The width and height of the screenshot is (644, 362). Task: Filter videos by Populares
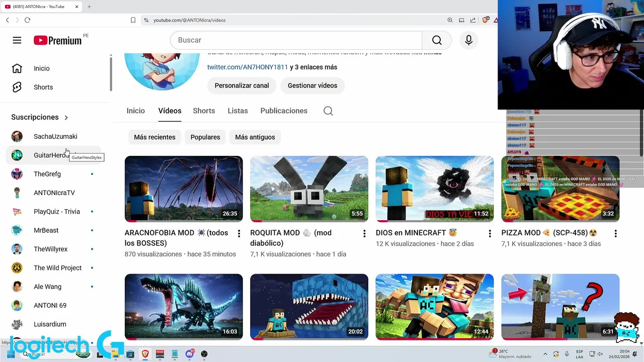tap(205, 137)
